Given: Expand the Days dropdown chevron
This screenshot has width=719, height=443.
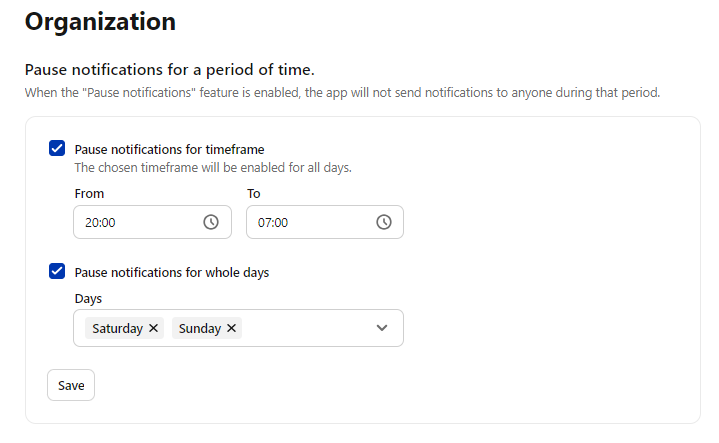Looking at the screenshot, I should (382, 328).
